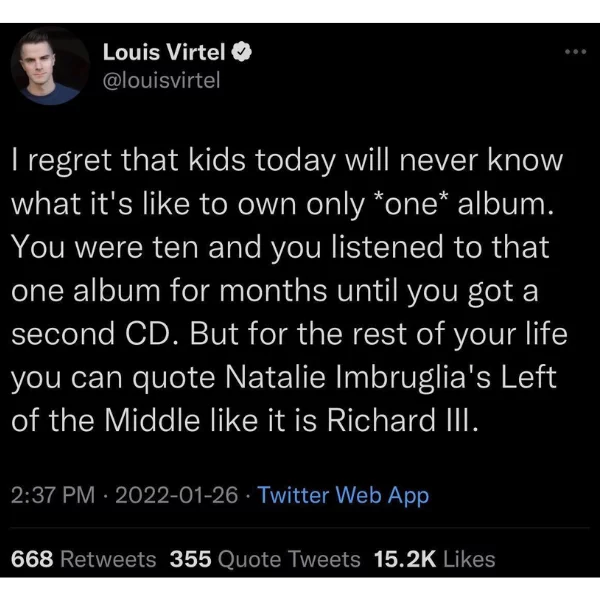600x600 pixels.
Task: Open Louis Virtel's profile picture
Action: pos(51,66)
